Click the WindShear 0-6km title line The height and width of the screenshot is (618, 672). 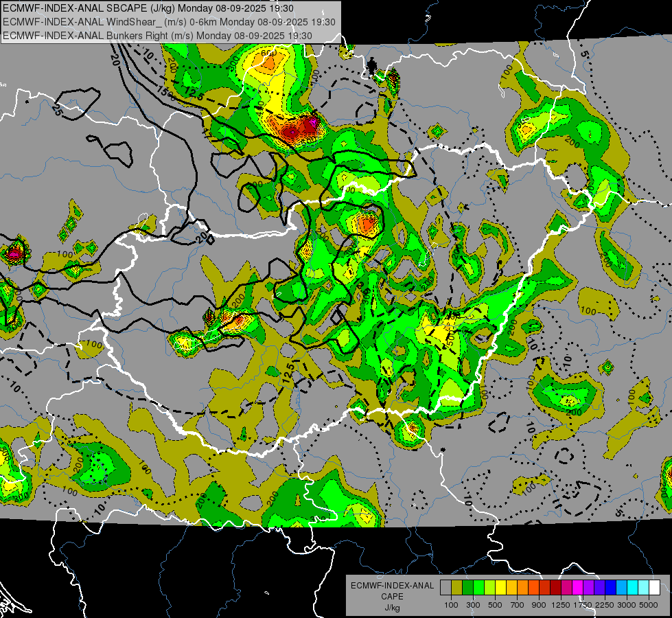169,22
